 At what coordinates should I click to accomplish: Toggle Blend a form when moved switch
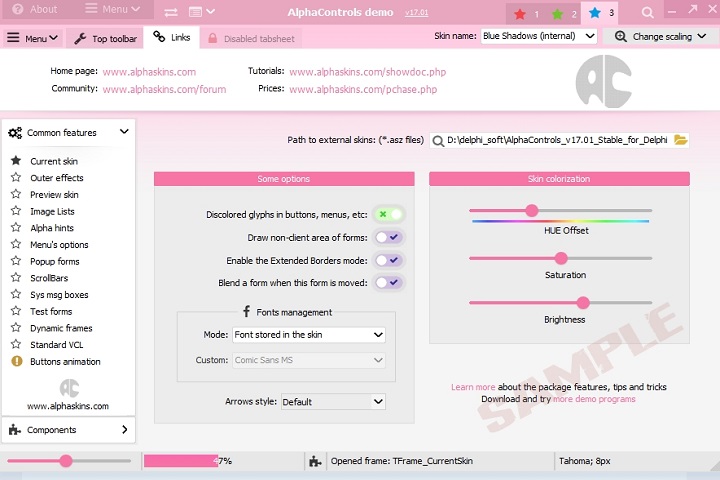(x=389, y=282)
